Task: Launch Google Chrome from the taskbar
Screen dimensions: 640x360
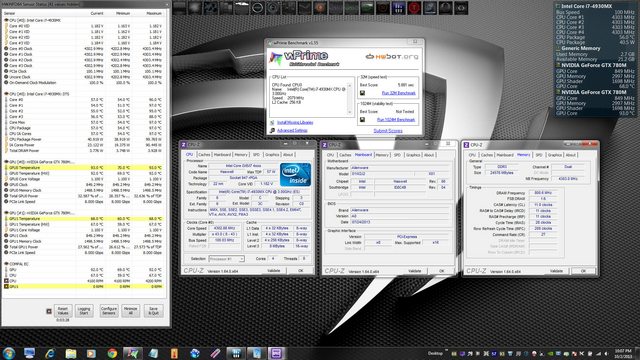Action: click(112, 353)
